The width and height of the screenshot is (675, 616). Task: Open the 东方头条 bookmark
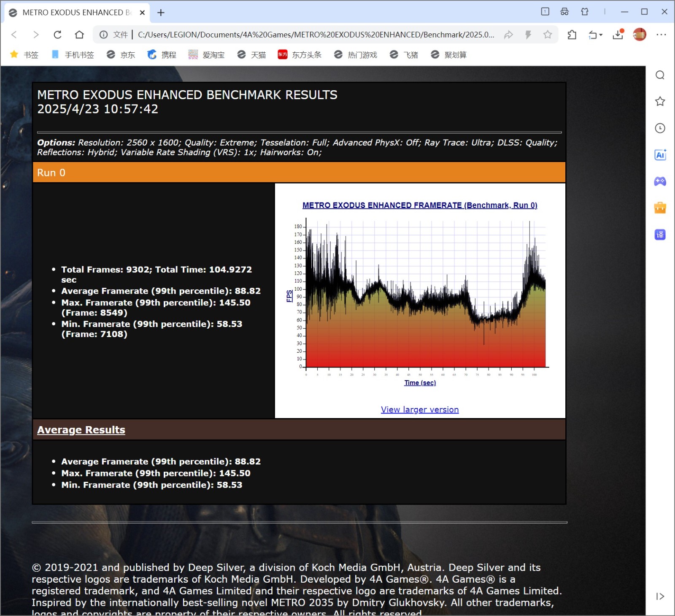300,55
